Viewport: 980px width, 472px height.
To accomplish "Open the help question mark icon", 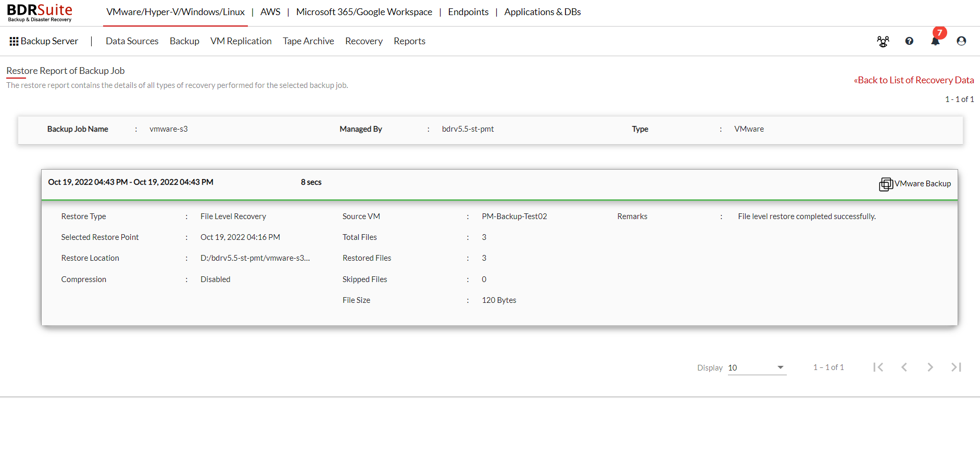I will tap(909, 41).
